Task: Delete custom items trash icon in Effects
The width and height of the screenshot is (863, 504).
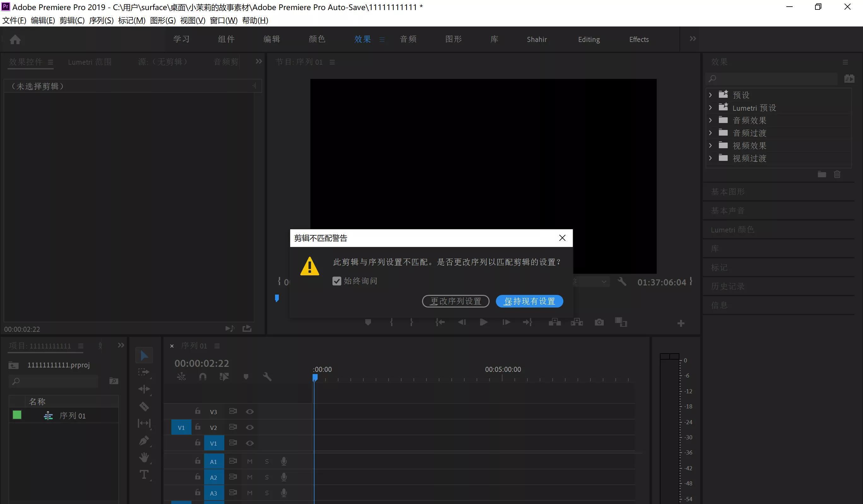Action: tap(837, 174)
